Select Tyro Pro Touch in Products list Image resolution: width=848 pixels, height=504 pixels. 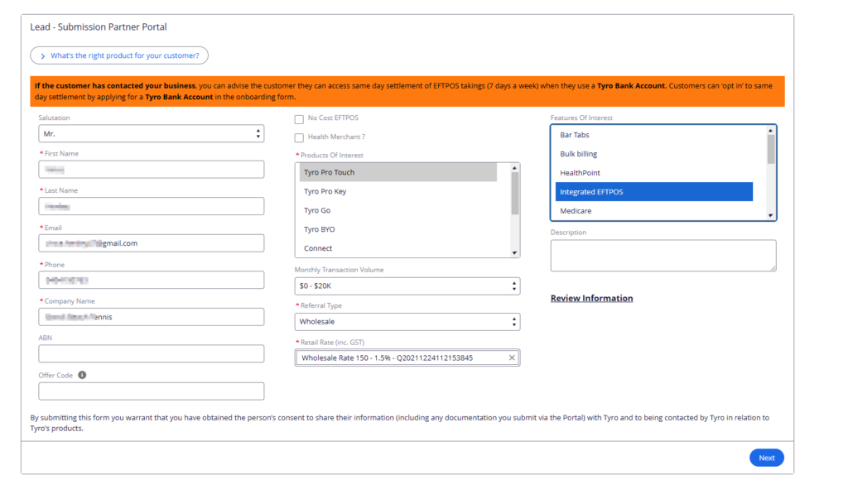click(x=398, y=172)
